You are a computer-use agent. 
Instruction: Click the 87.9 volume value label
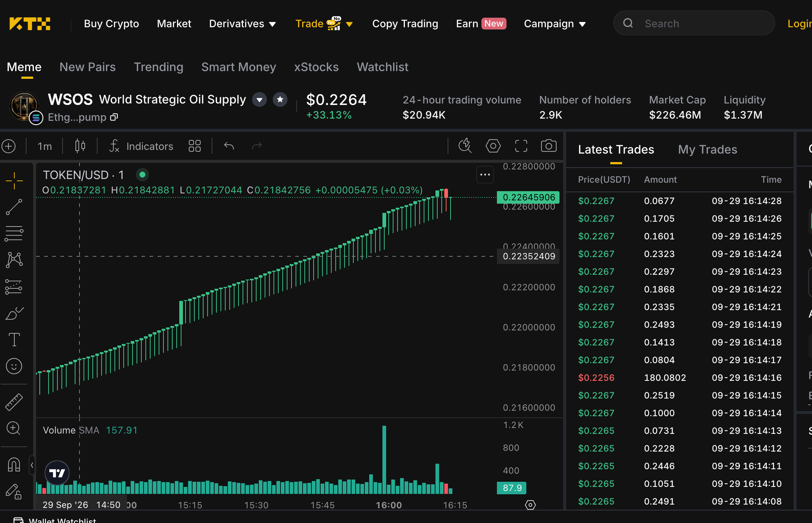coord(512,488)
